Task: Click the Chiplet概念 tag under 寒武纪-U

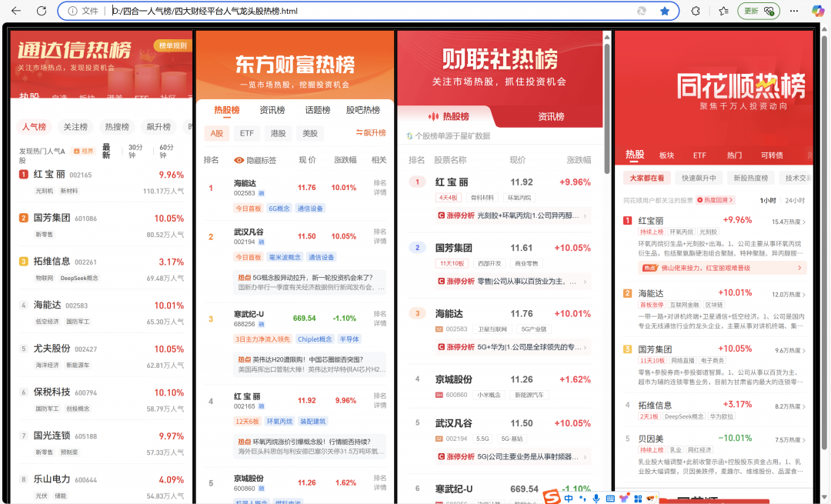Action: (x=315, y=339)
